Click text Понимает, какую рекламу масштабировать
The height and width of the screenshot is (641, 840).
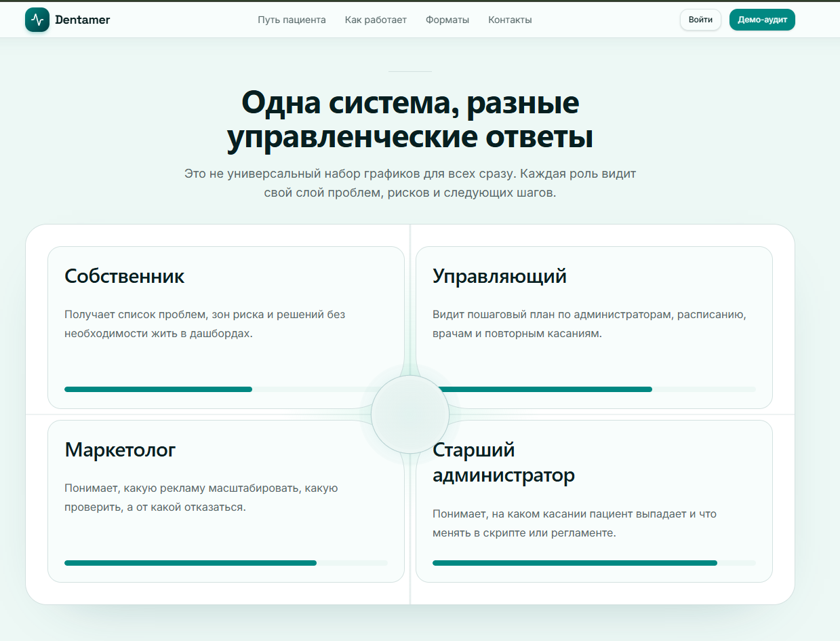pyautogui.click(x=201, y=498)
